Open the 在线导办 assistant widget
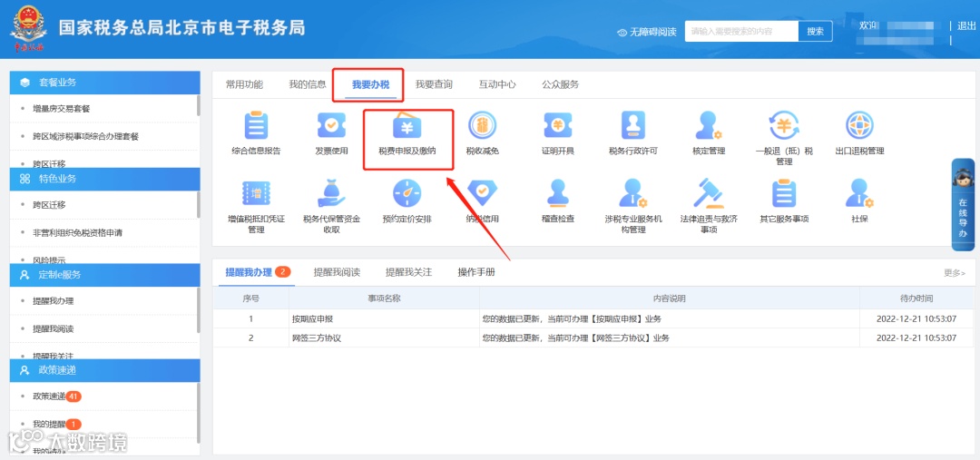980x460 pixels. 963,204
